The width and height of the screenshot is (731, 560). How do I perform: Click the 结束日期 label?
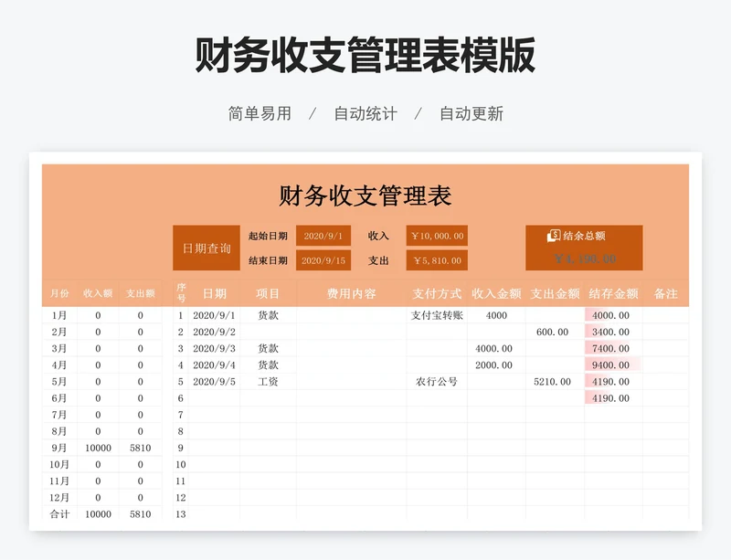[268, 260]
